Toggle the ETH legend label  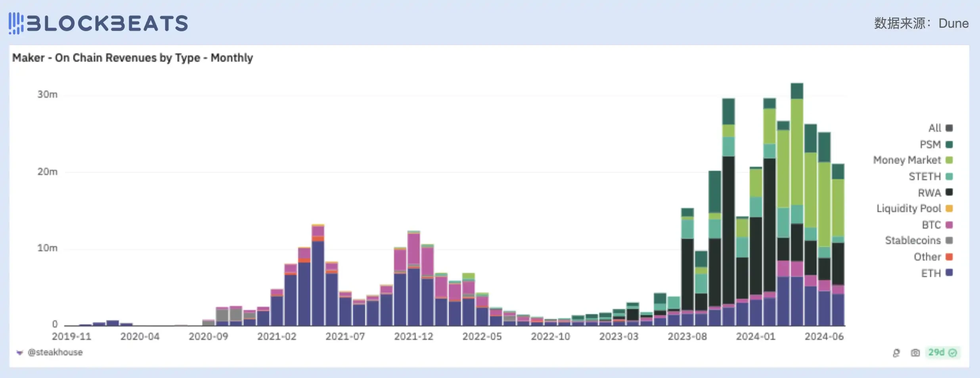(930, 273)
